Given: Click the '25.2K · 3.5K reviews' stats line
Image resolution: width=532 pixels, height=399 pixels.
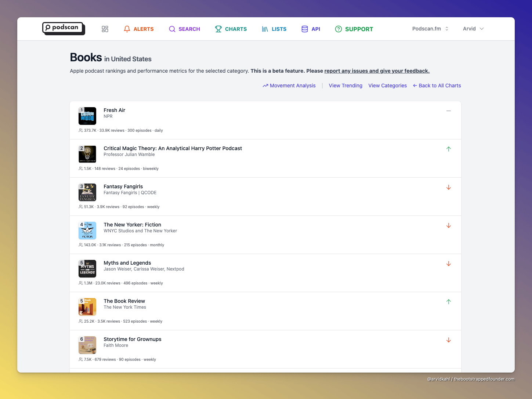Looking at the screenshot, I should tap(120, 321).
